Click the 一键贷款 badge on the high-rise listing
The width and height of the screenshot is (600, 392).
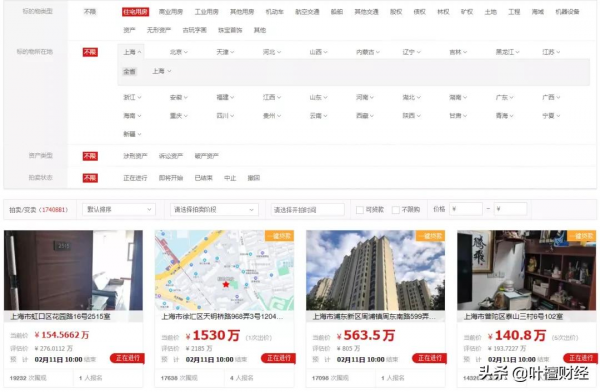click(x=430, y=236)
